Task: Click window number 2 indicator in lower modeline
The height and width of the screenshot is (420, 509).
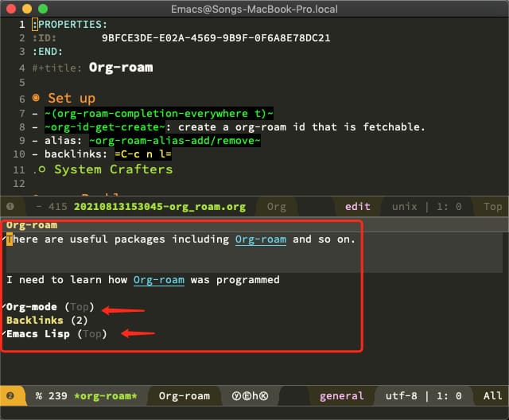Action: click(x=10, y=395)
